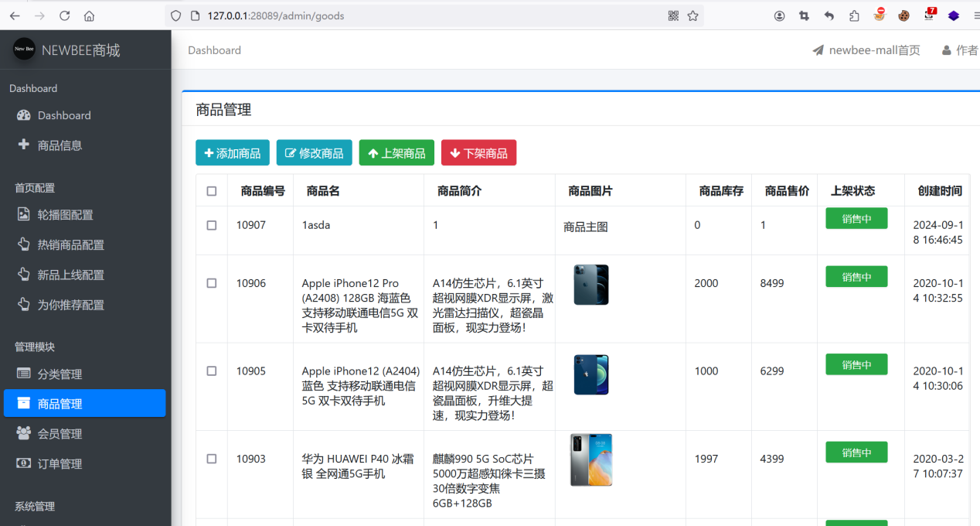The image size is (980, 526).
Task: Check the box for product 10903
Action: 212,459
